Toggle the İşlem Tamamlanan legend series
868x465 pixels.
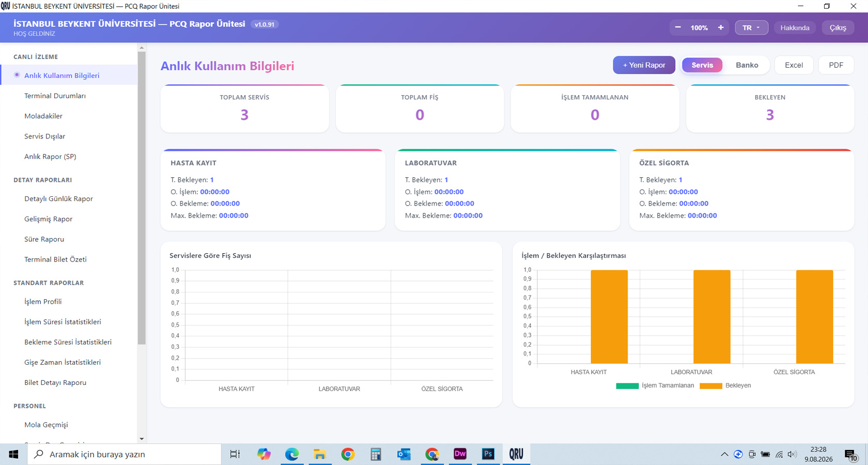[x=655, y=385]
